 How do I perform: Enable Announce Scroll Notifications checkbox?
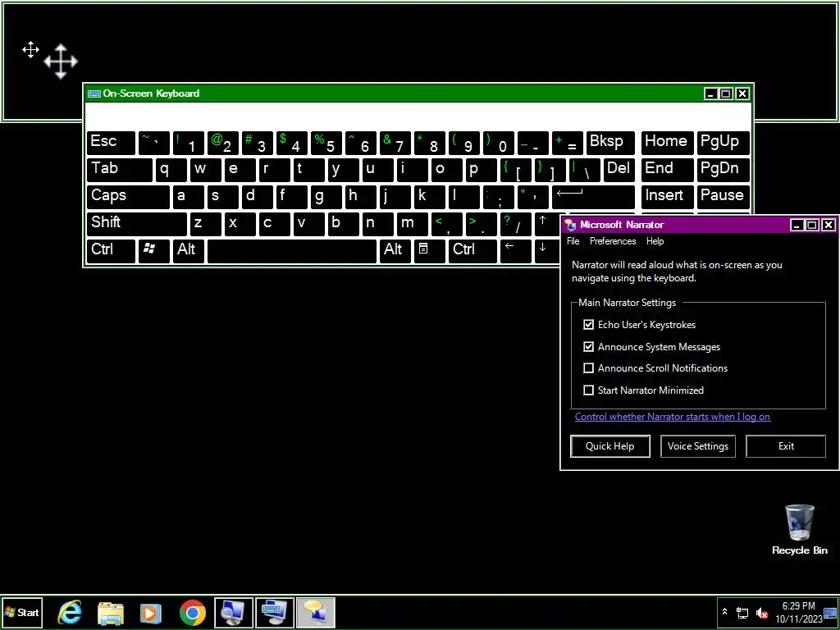pos(588,368)
